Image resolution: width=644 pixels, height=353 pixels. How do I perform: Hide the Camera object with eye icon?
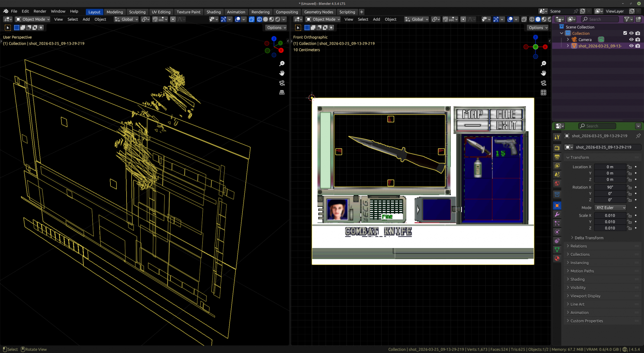point(631,40)
